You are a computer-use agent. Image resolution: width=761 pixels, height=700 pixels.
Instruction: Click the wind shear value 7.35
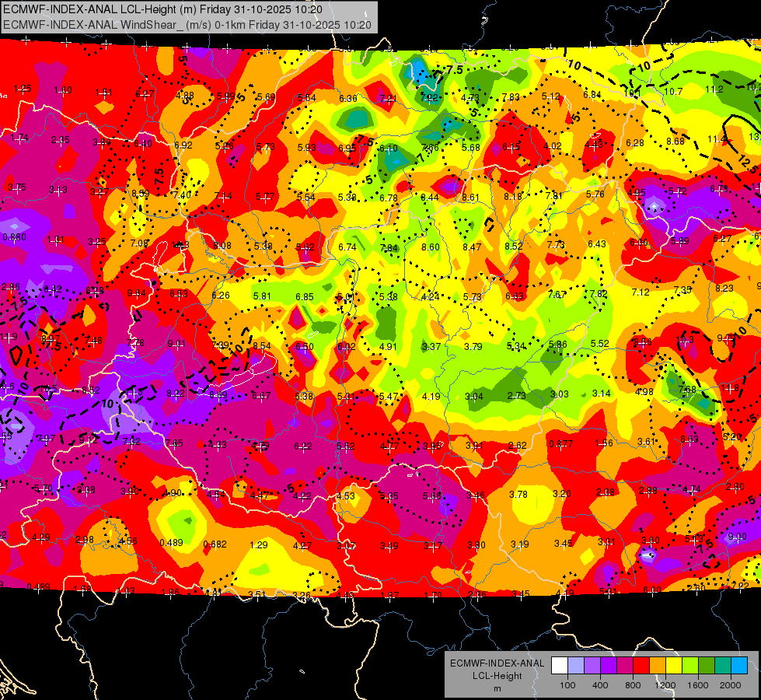coord(682,290)
